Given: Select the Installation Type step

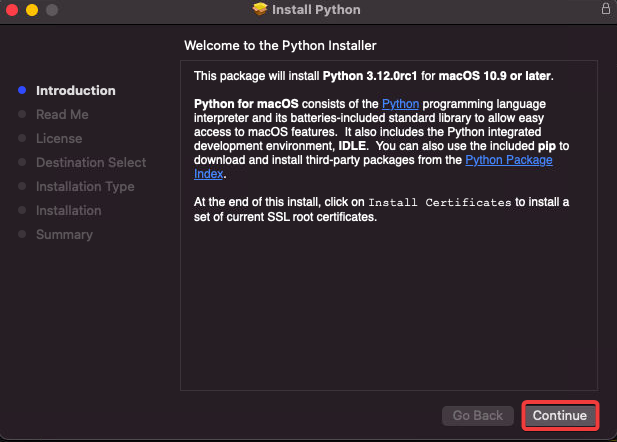Looking at the screenshot, I should tap(85, 187).
